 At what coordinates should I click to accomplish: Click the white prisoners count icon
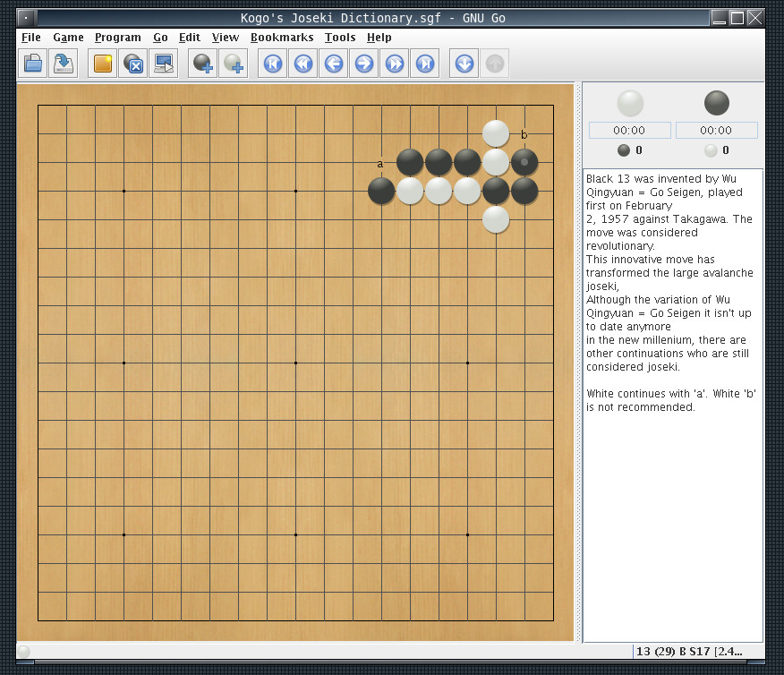point(711,150)
